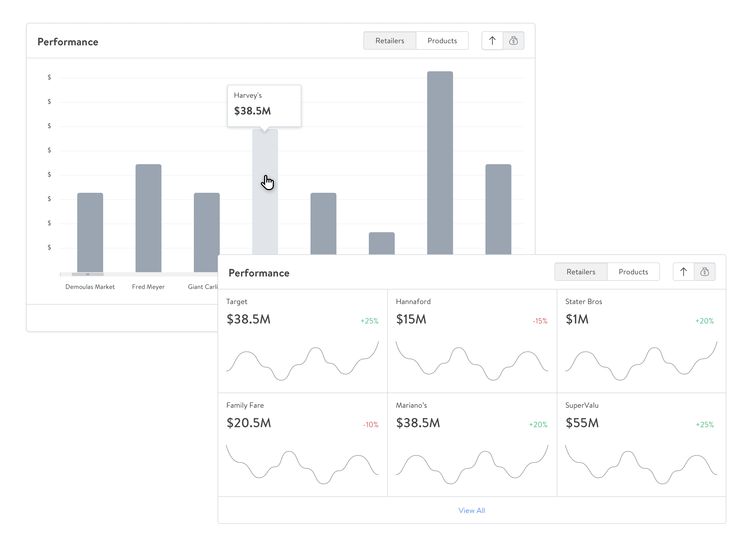Open the Target retailer card

[302, 341]
